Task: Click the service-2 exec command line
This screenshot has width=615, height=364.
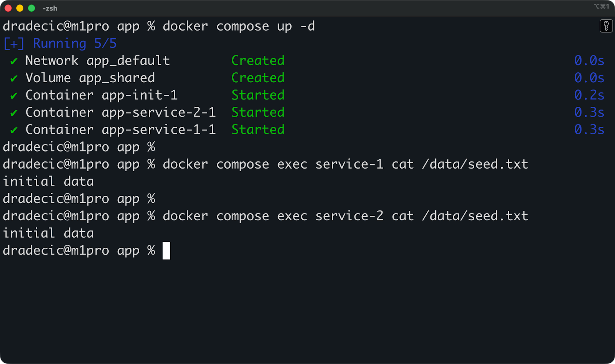Action: 345,216
